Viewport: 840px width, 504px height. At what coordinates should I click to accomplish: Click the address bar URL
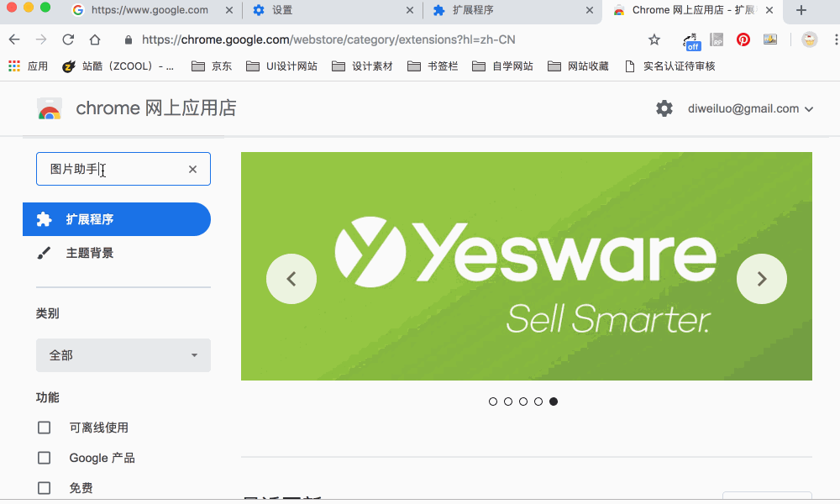(x=328, y=39)
